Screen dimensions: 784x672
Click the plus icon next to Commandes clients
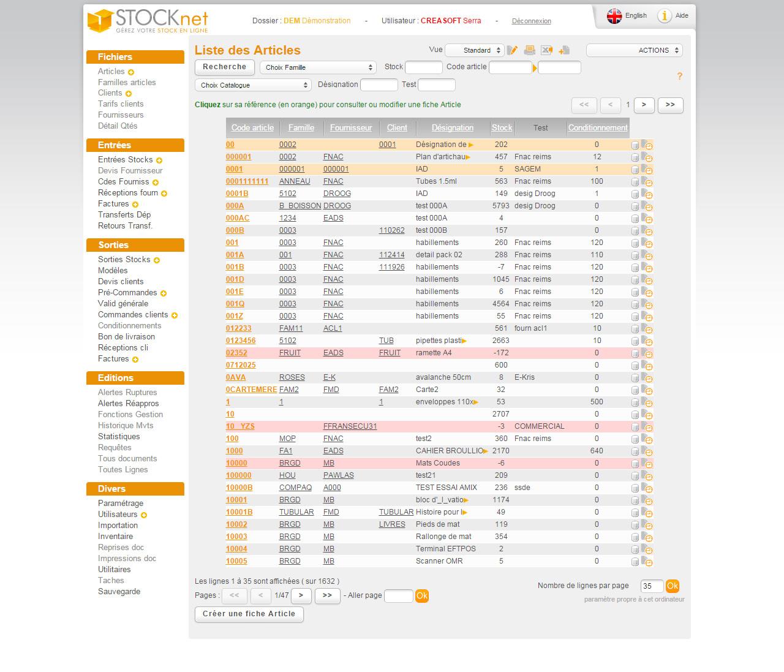click(x=174, y=315)
